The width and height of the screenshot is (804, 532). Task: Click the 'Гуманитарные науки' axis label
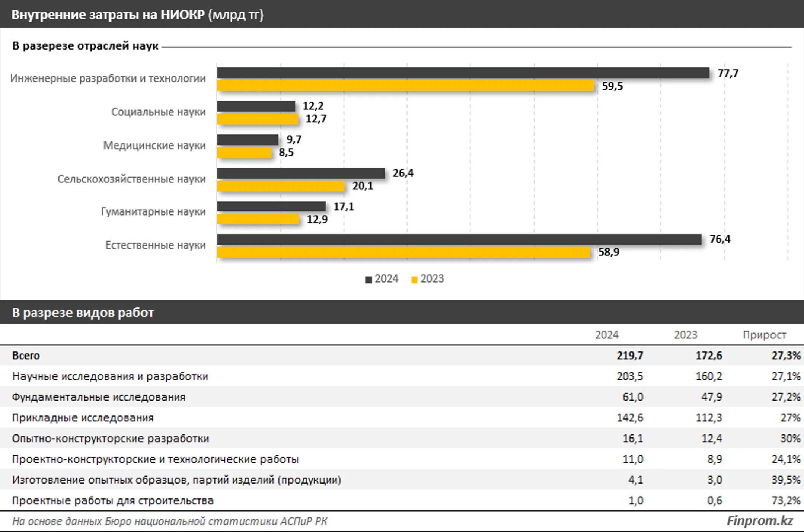(x=153, y=212)
